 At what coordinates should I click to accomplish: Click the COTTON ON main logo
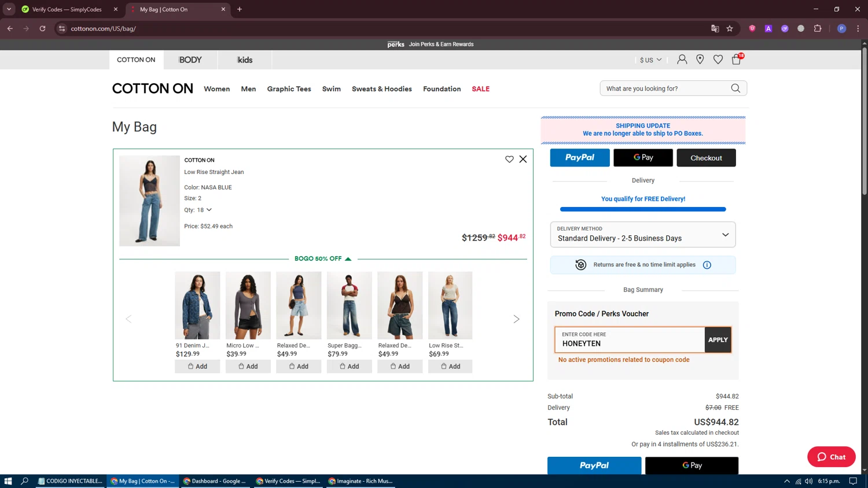pyautogui.click(x=153, y=88)
